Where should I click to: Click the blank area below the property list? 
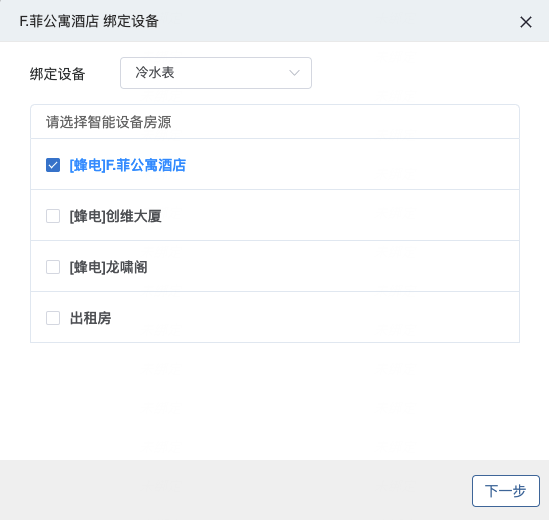click(x=274, y=401)
